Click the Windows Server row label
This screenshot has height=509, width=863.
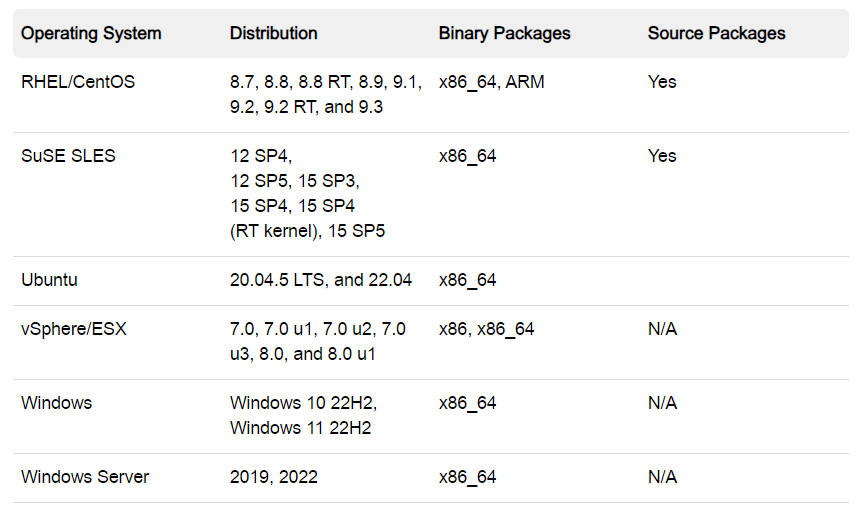pos(85,477)
